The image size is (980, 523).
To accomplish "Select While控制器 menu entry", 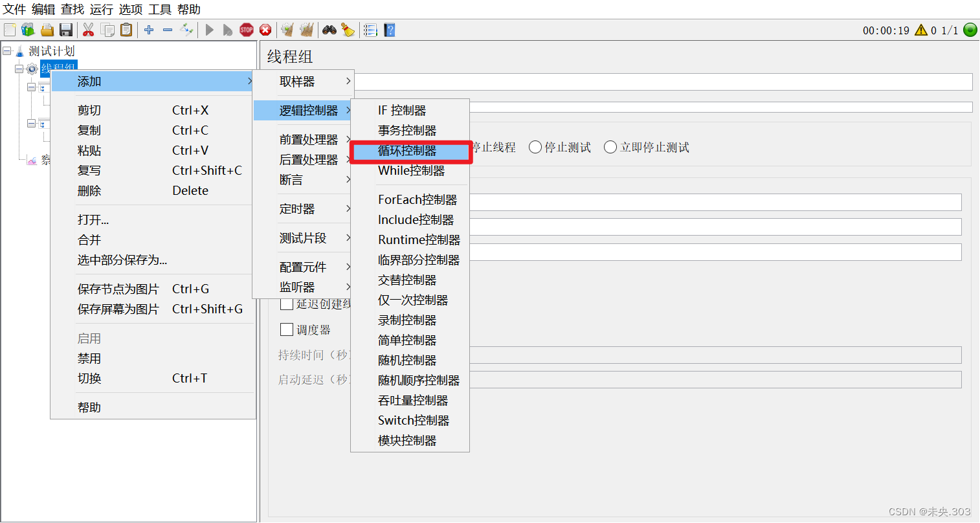I will (x=410, y=170).
